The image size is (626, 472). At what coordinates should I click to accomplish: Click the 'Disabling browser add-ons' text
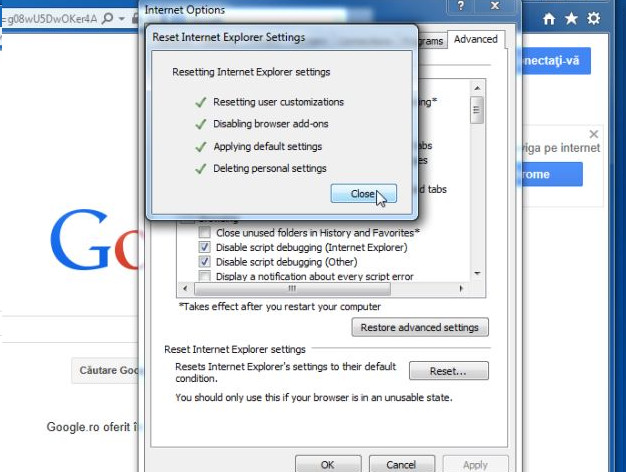[271, 124]
